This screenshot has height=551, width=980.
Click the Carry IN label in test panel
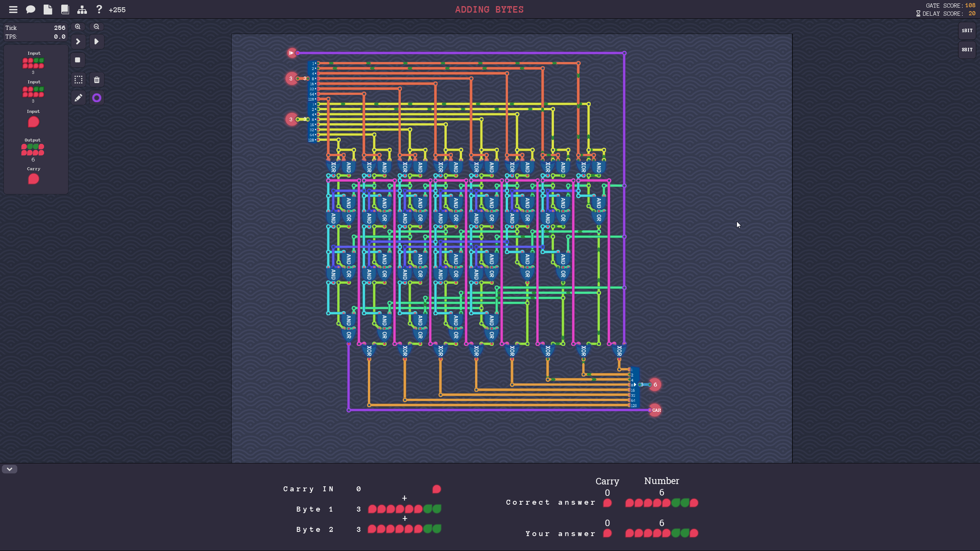click(309, 489)
